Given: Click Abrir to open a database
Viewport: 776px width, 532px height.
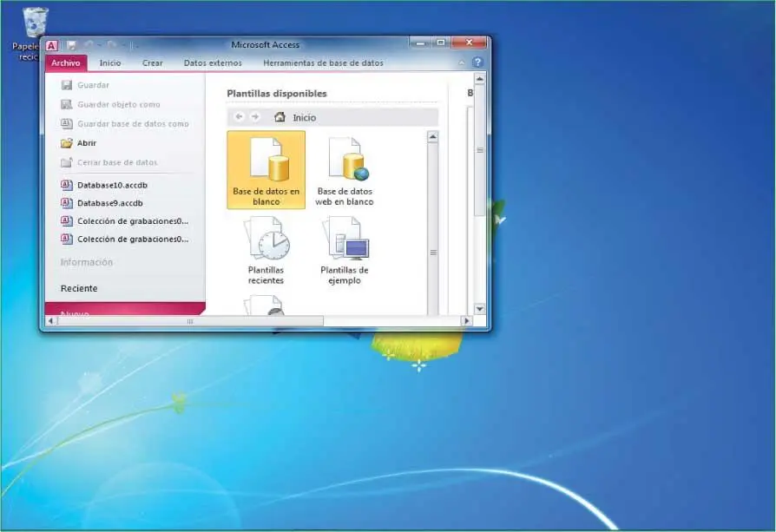Looking at the screenshot, I should (79, 143).
